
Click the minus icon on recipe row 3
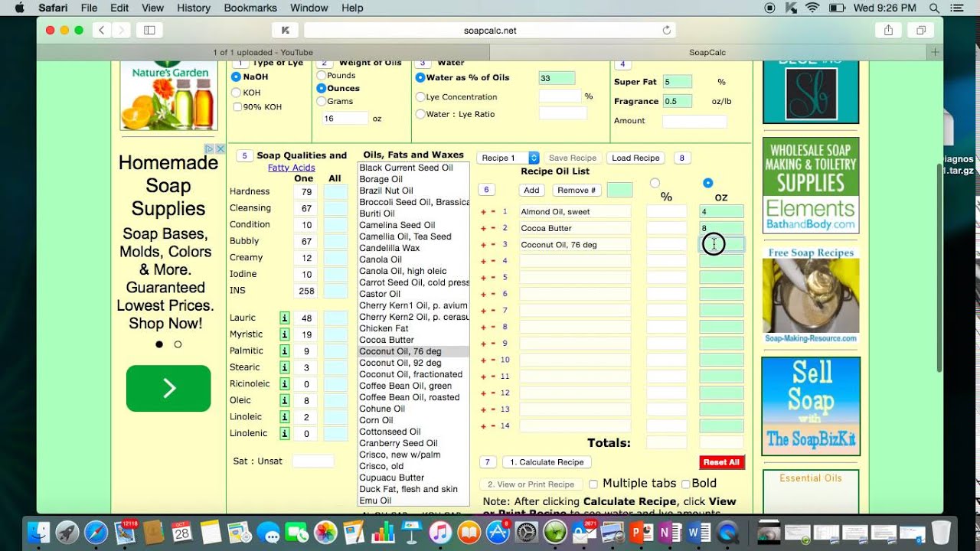(493, 245)
